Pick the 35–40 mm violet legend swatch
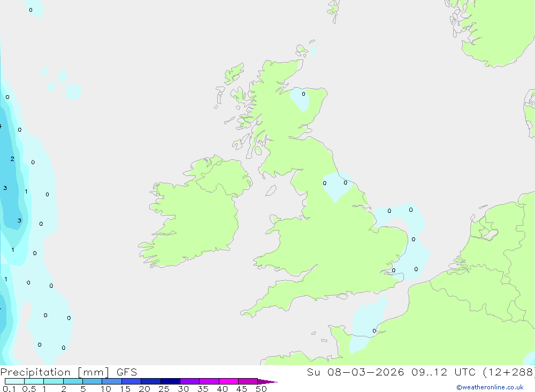Viewport: 535px width, 392px height. (x=209, y=381)
